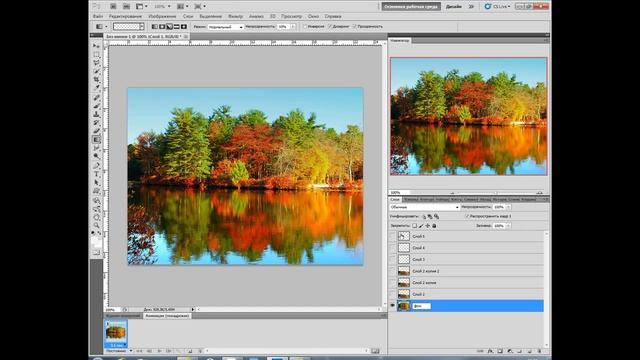This screenshot has height=360, width=640.
Task: Switch to Анимация (покадровая) tab
Action: click(167, 316)
